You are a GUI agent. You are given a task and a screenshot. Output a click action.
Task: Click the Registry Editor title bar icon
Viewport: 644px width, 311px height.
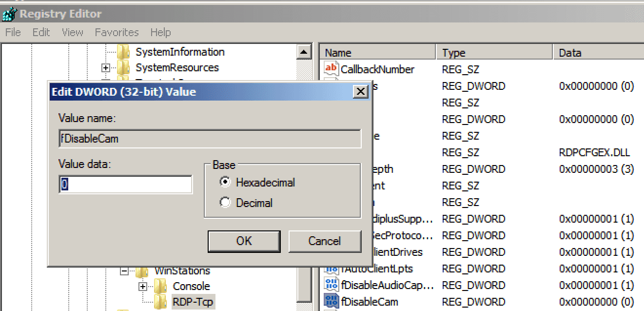(9, 13)
